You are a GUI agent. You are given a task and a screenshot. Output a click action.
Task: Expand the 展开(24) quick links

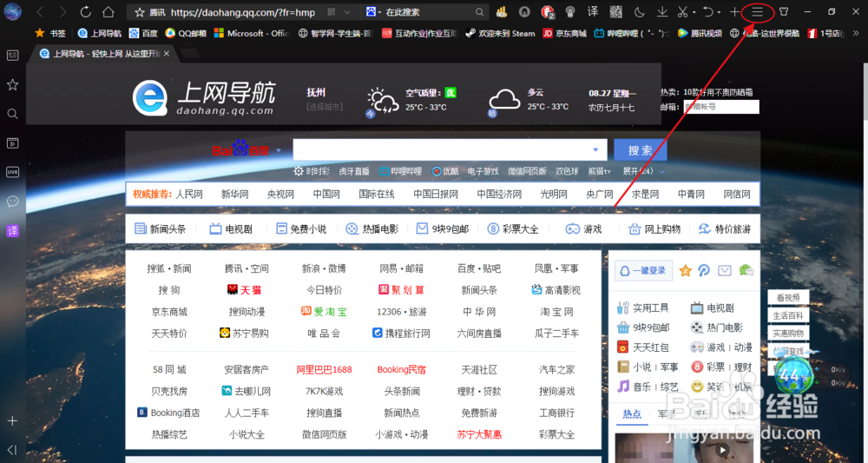pyautogui.click(x=644, y=171)
